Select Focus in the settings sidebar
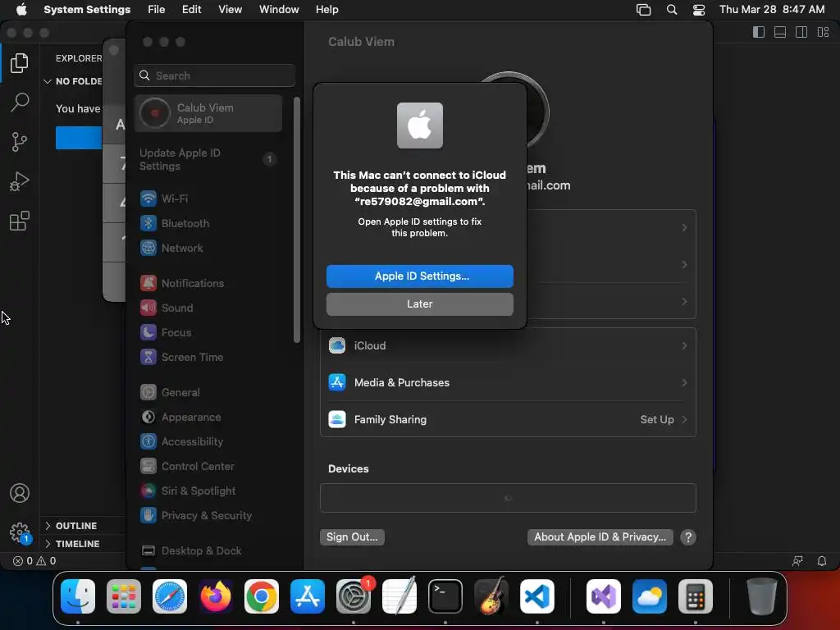Screen dimensions: 840x630 (x=208, y=333)
